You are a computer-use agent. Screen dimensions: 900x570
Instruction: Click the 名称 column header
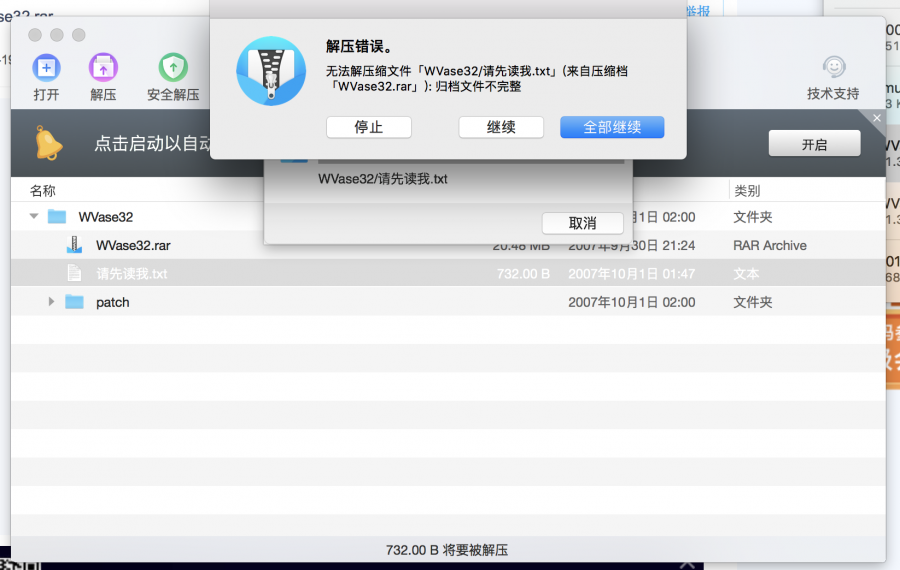(43, 191)
